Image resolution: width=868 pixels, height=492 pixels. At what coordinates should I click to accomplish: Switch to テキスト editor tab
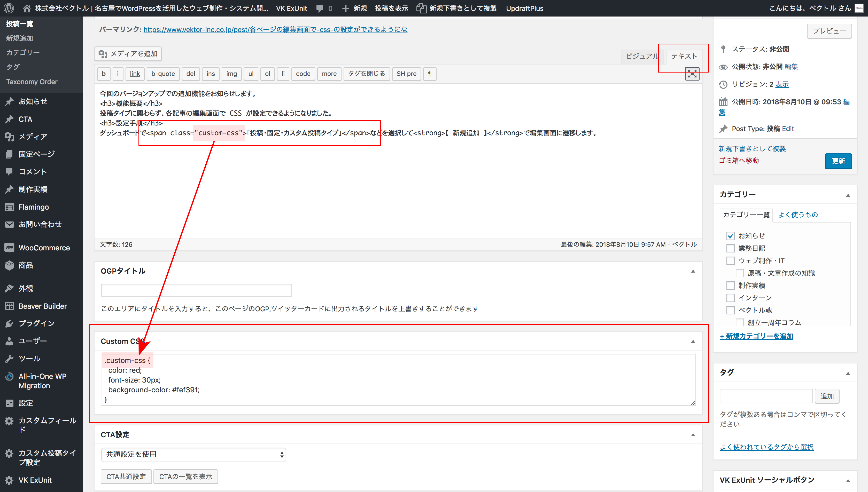click(x=684, y=57)
